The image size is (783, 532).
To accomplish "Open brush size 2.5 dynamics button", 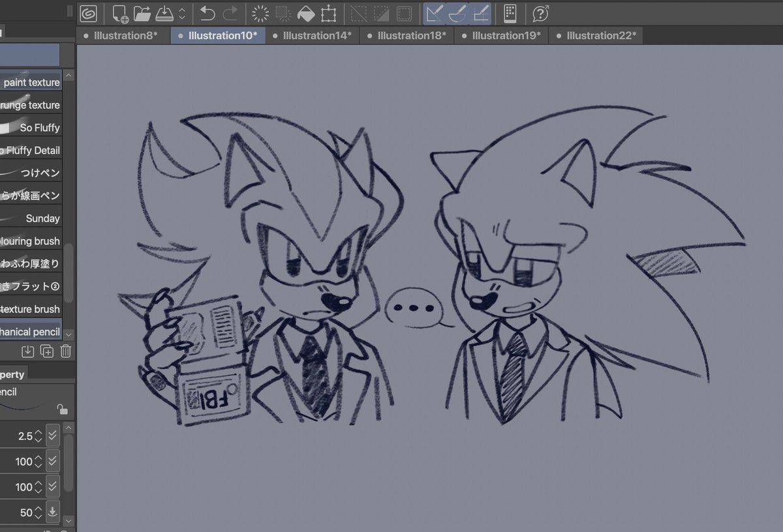I will 53,435.
